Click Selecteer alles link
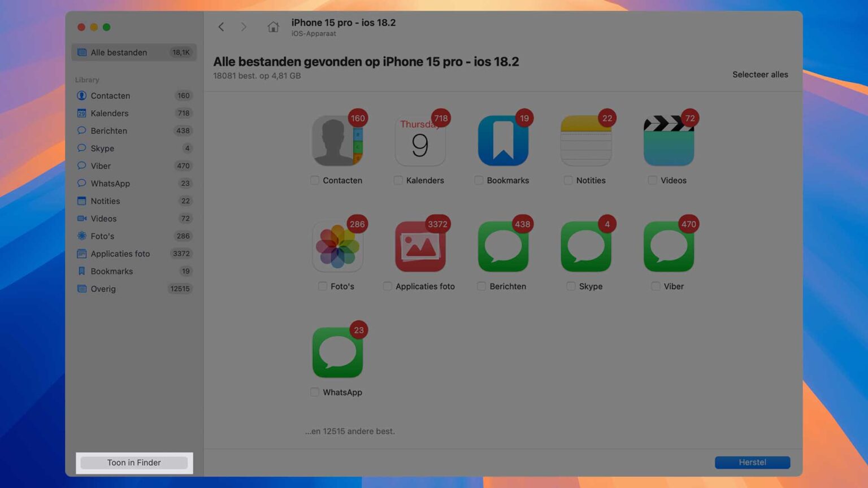This screenshot has height=488, width=868. (x=759, y=75)
